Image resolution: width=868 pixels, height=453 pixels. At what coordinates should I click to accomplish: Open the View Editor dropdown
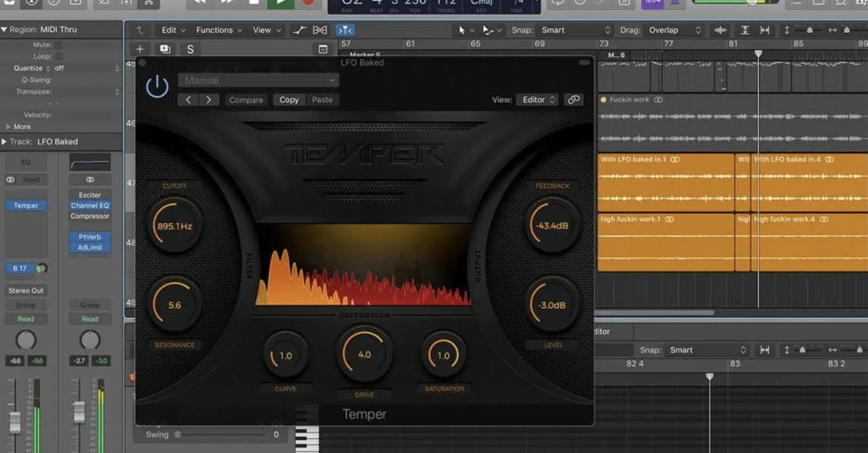[x=537, y=100]
